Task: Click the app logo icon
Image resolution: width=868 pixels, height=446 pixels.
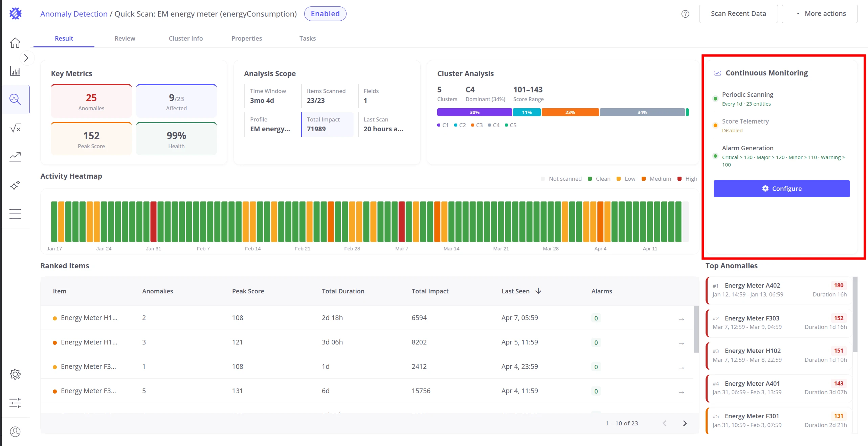Action: tap(15, 14)
